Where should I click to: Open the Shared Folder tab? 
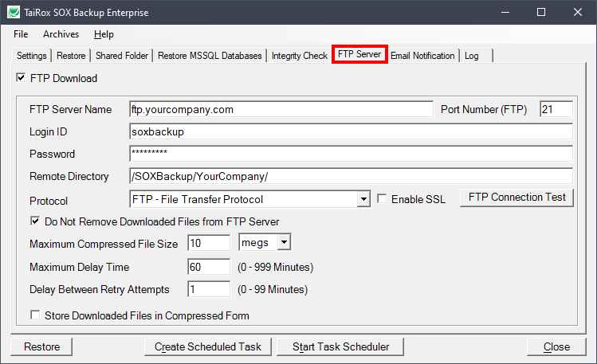pos(122,56)
